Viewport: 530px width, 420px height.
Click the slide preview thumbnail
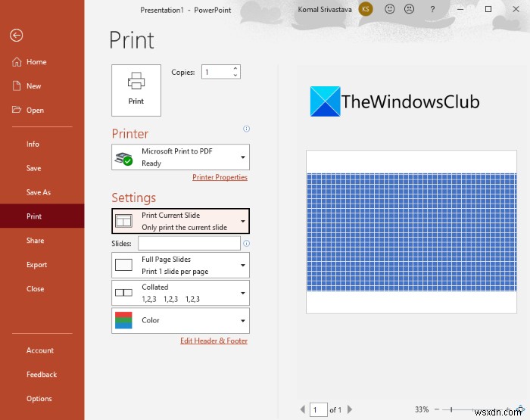(411, 232)
